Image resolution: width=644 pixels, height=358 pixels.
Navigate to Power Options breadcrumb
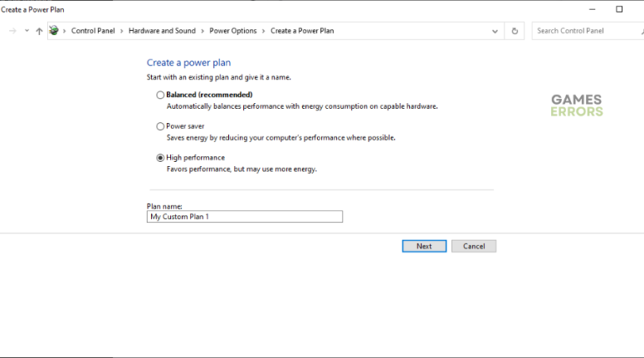pos(233,31)
